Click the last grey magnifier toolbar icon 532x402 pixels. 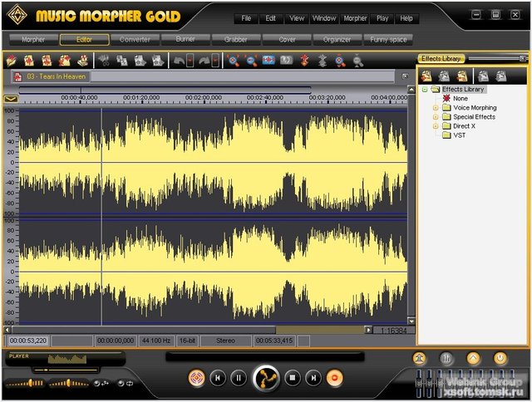[x=358, y=61]
